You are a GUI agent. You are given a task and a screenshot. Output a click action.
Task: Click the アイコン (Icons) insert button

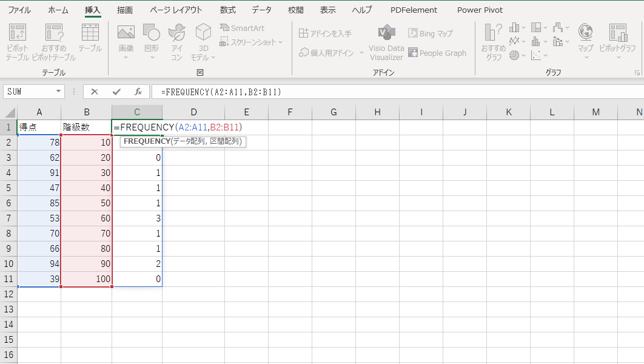[x=176, y=41]
